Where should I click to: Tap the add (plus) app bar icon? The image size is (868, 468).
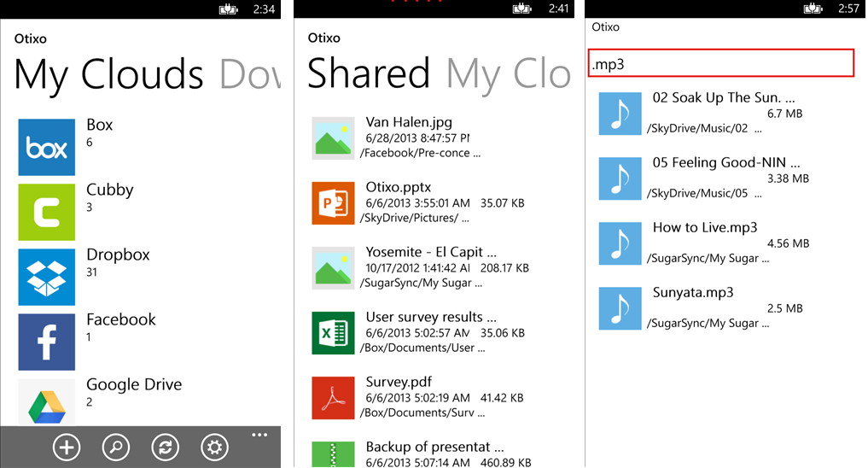click(67, 447)
